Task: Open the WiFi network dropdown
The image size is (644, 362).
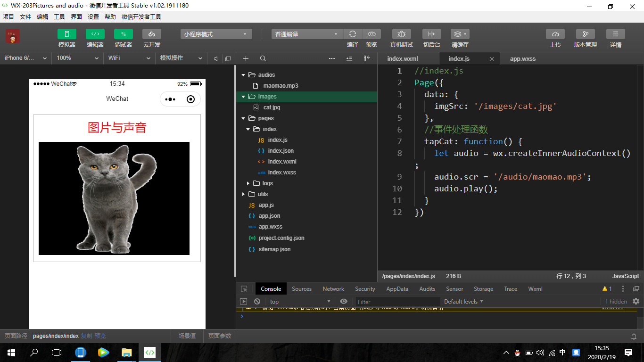Action: (129, 58)
